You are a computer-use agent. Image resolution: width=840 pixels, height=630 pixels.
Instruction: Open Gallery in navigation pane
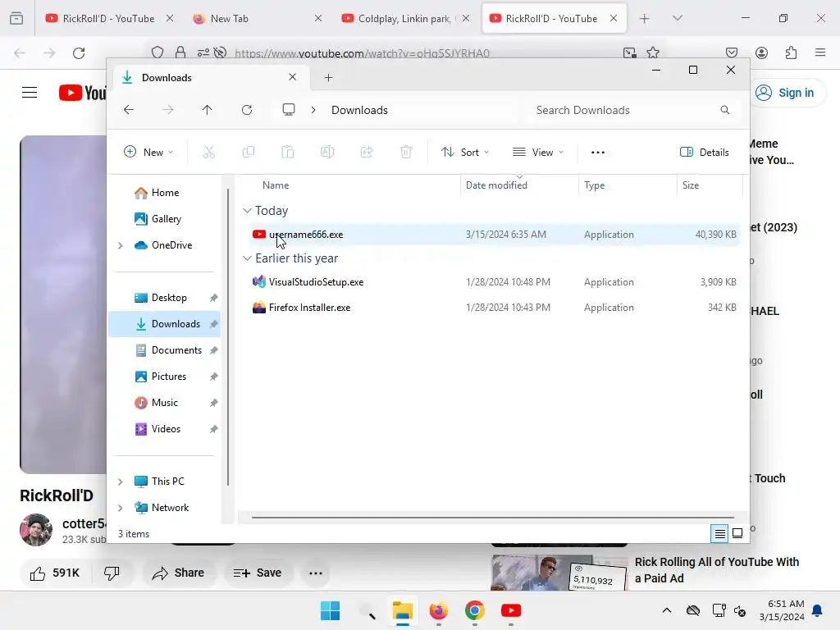(166, 219)
